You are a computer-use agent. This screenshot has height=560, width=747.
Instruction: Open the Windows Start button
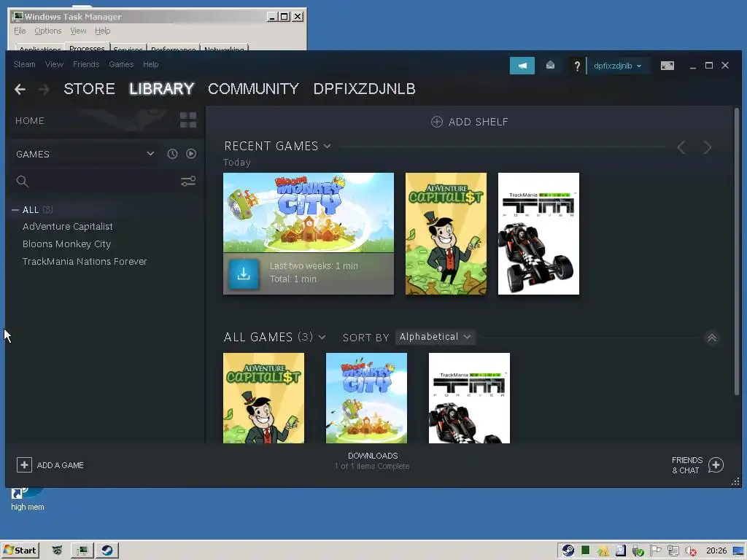tap(20, 551)
